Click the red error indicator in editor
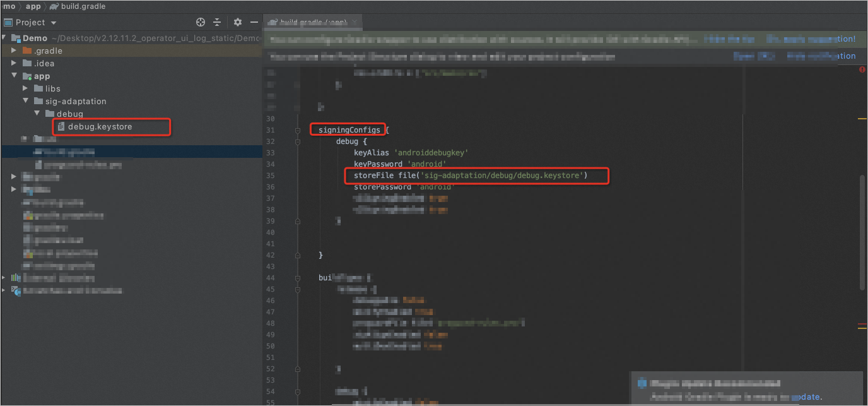Viewport: 868px width, 406px height. tap(862, 70)
